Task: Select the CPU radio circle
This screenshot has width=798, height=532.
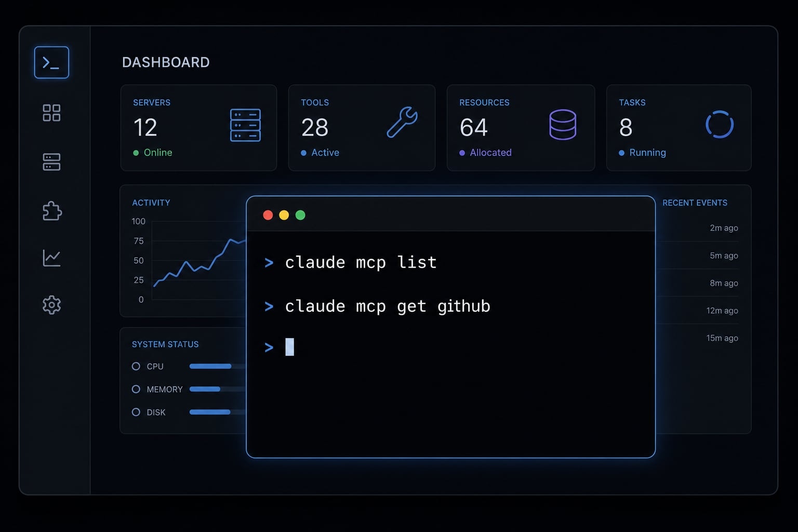Action: 136,366
